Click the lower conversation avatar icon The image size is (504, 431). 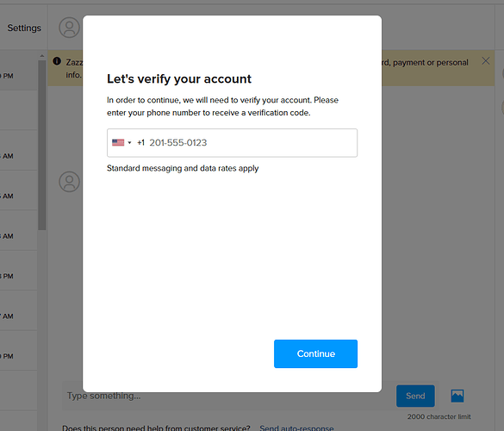coord(69,182)
